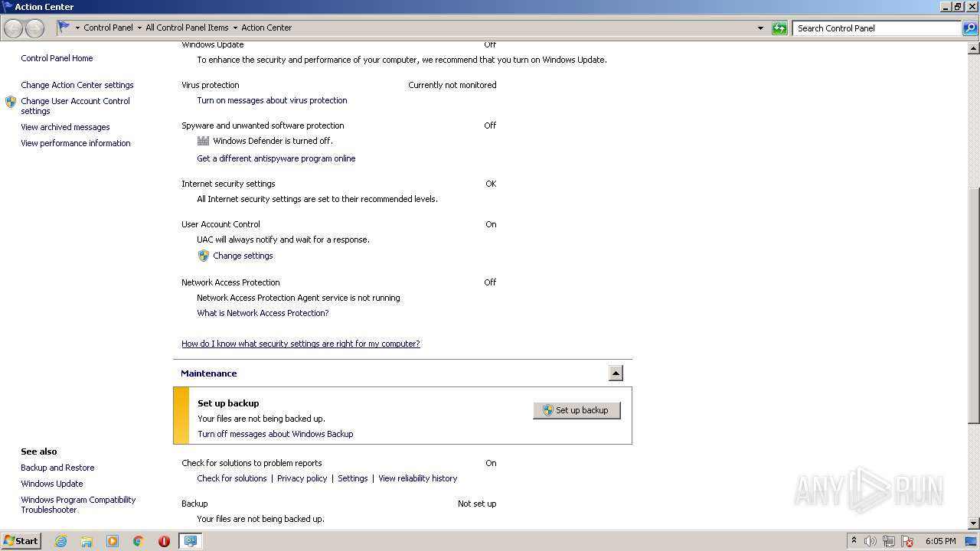This screenshot has height=551, width=980.
Task: Open the Start menu
Action: click(x=21, y=541)
